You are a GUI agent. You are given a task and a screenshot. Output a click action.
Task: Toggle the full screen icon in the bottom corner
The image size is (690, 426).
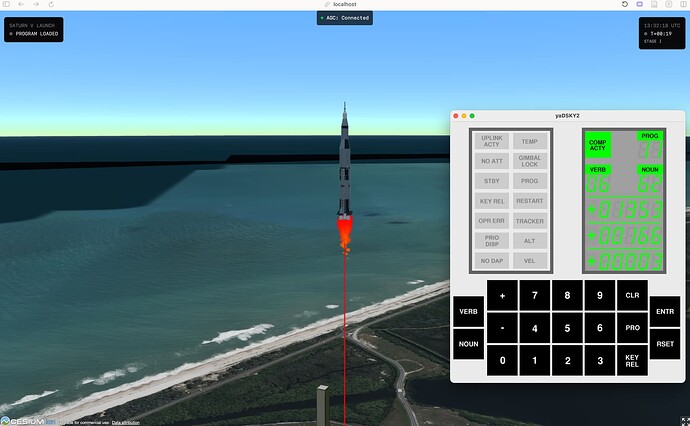pos(685,421)
